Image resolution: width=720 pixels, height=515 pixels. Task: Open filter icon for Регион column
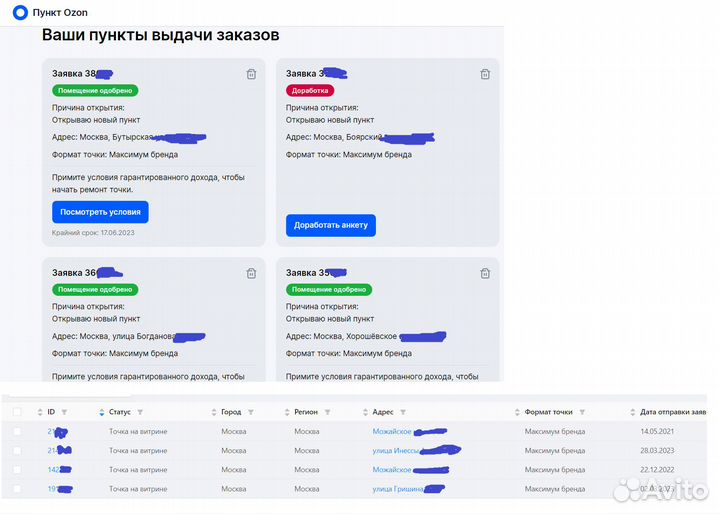329,412
